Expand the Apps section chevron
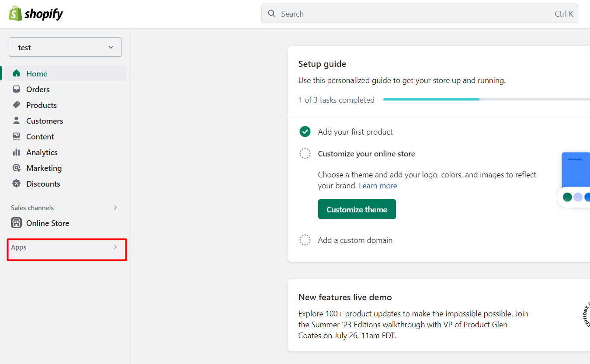Image resolution: width=590 pixels, height=364 pixels. tap(115, 247)
